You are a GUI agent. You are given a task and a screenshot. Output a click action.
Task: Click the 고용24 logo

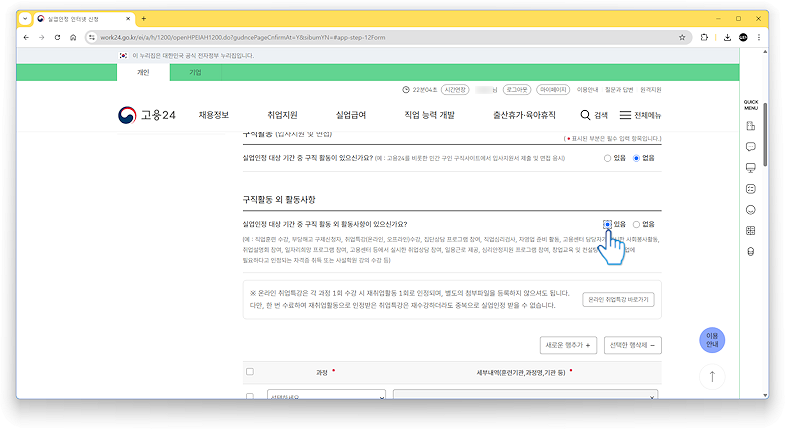click(x=147, y=115)
